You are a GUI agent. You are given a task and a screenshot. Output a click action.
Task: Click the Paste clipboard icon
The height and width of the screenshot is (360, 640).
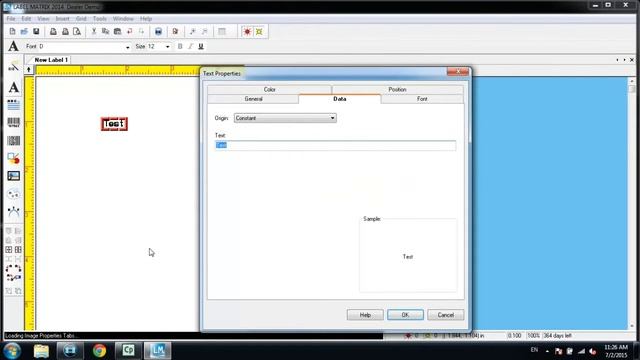pyautogui.click(x=118, y=31)
